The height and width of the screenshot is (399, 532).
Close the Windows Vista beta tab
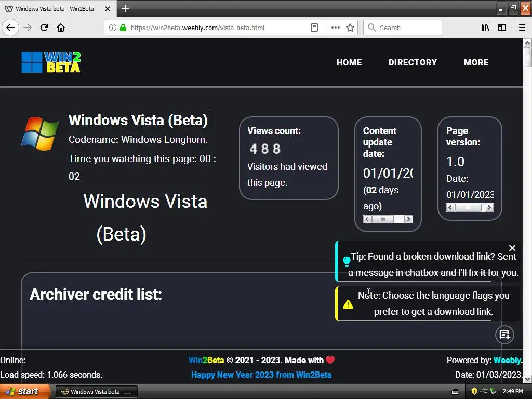[x=108, y=9]
